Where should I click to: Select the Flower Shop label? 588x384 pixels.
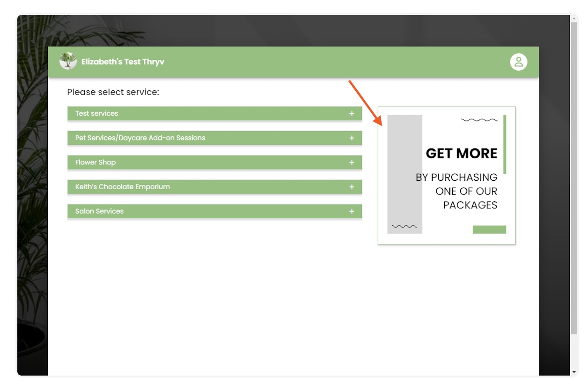(96, 162)
